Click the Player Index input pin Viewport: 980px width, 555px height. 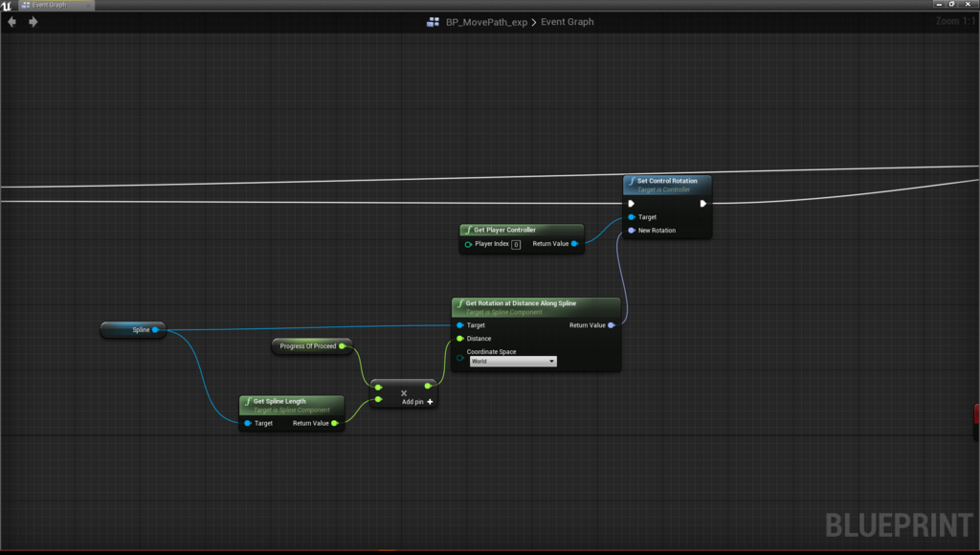468,244
